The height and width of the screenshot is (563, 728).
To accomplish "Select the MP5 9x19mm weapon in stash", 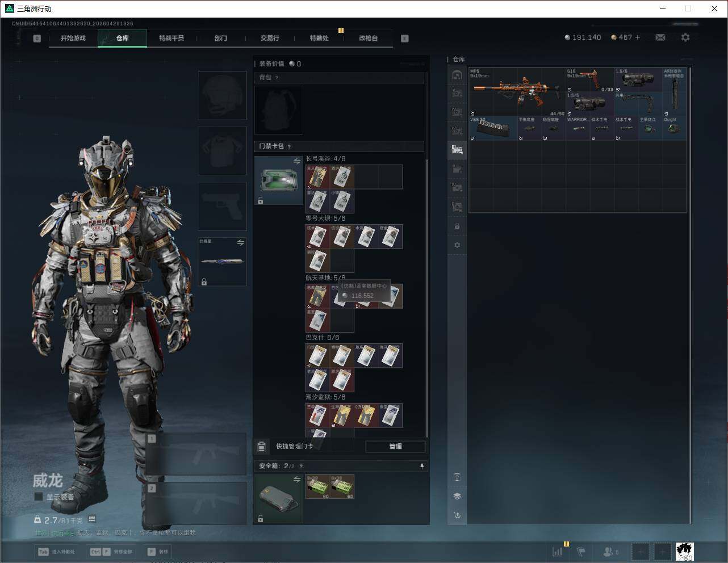I will tap(517, 92).
